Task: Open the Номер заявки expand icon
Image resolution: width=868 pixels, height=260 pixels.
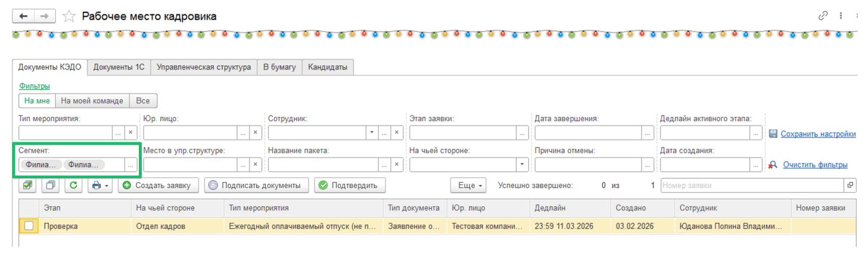Action: [x=850, y=186]
